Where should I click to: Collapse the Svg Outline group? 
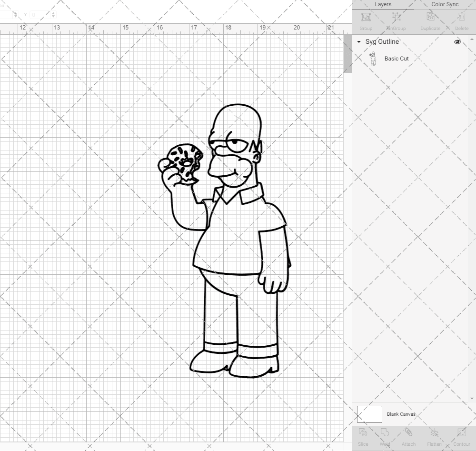(359, 42)
